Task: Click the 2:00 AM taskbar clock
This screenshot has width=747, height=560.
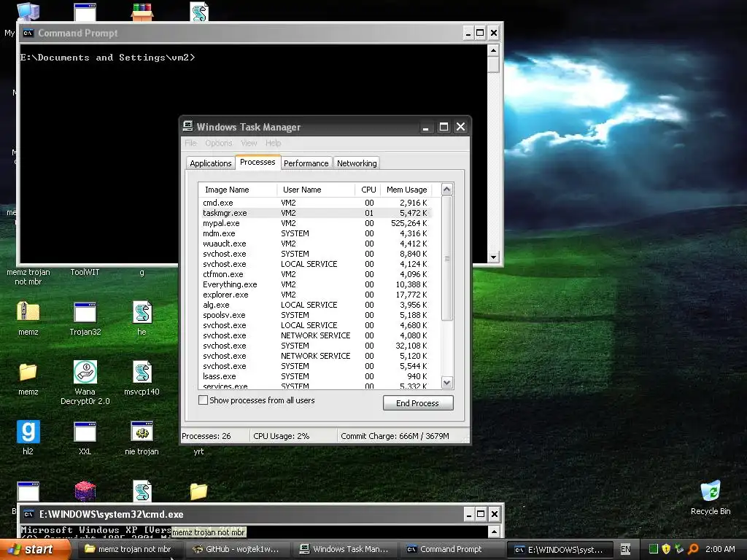Action: click(720, 549)
